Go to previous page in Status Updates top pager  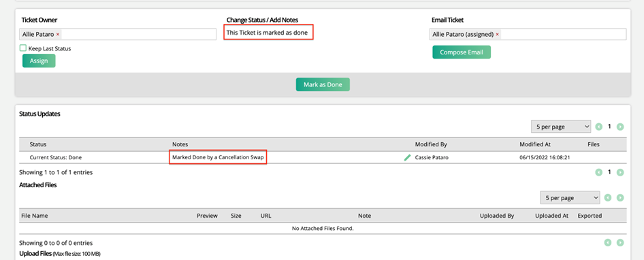coord(599,127)
